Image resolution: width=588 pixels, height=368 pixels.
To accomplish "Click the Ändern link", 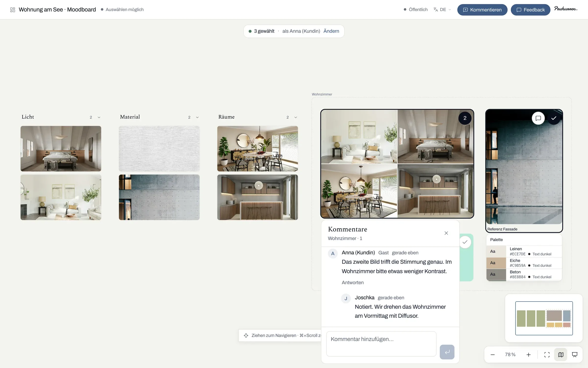I will point(331,31).
